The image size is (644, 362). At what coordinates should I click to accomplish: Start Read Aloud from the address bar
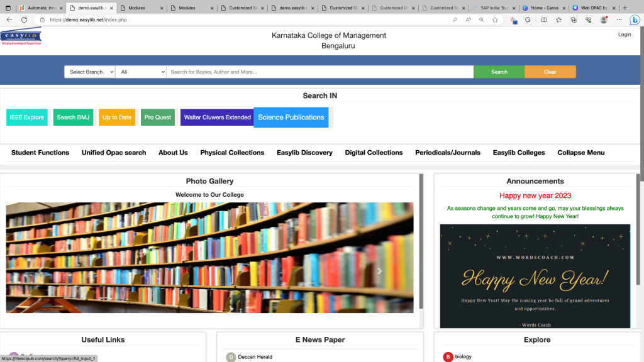point(468,19)
